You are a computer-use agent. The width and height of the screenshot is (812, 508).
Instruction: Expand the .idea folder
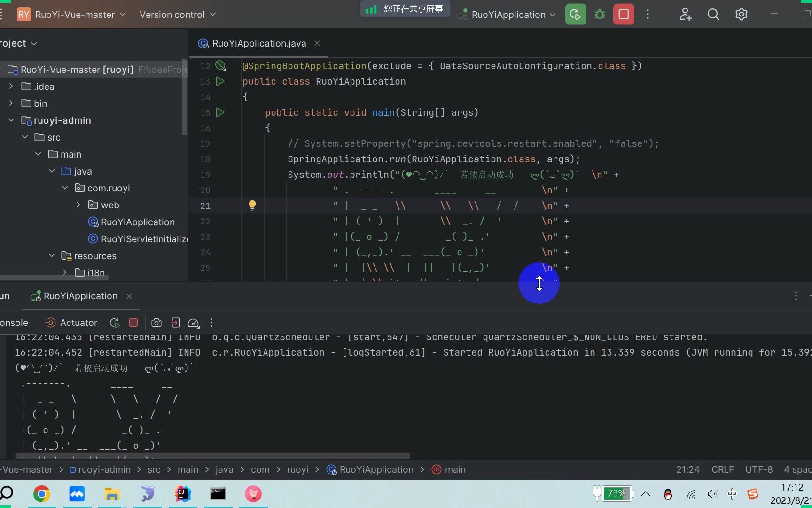point(11,86)
